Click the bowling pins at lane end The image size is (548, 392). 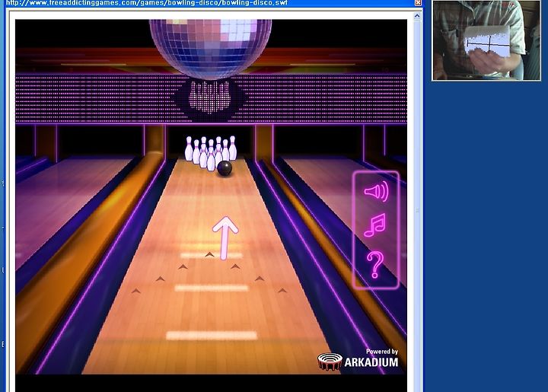point(211,152)
